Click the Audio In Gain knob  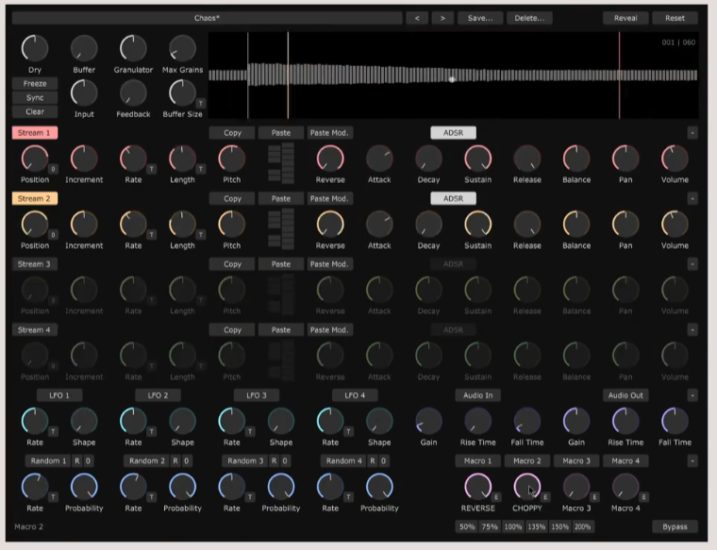(x=428, y=421)
